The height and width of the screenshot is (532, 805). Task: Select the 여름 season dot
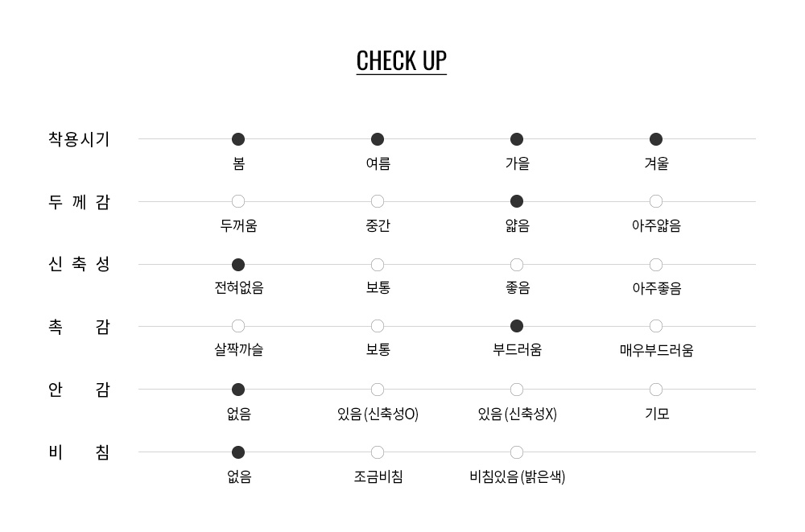[378, 139]
